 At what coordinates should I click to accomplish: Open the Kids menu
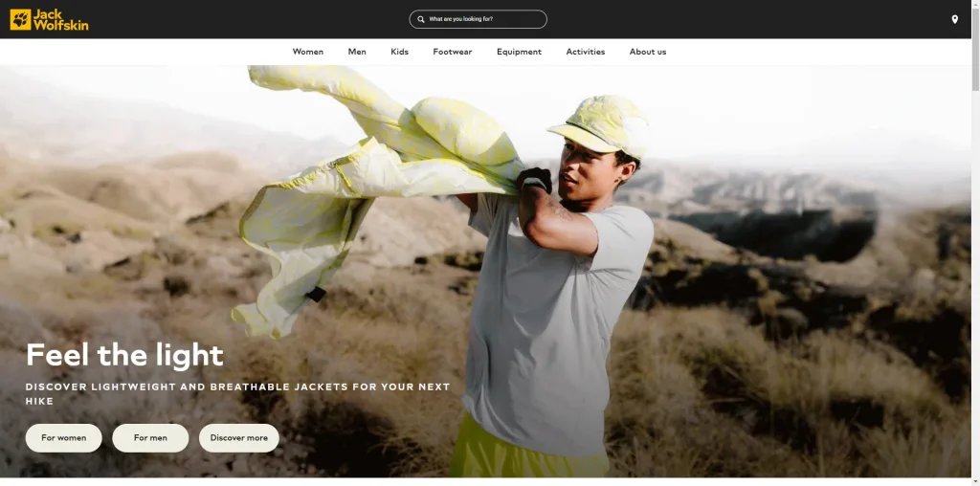399,52
